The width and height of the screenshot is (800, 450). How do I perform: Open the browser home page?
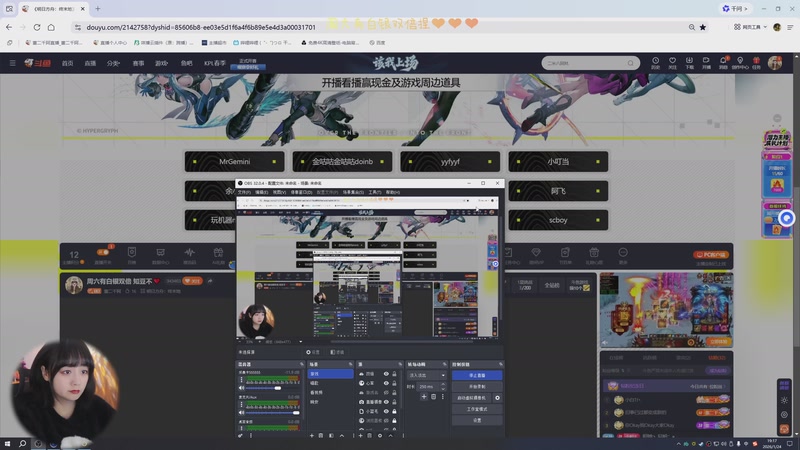51,27
